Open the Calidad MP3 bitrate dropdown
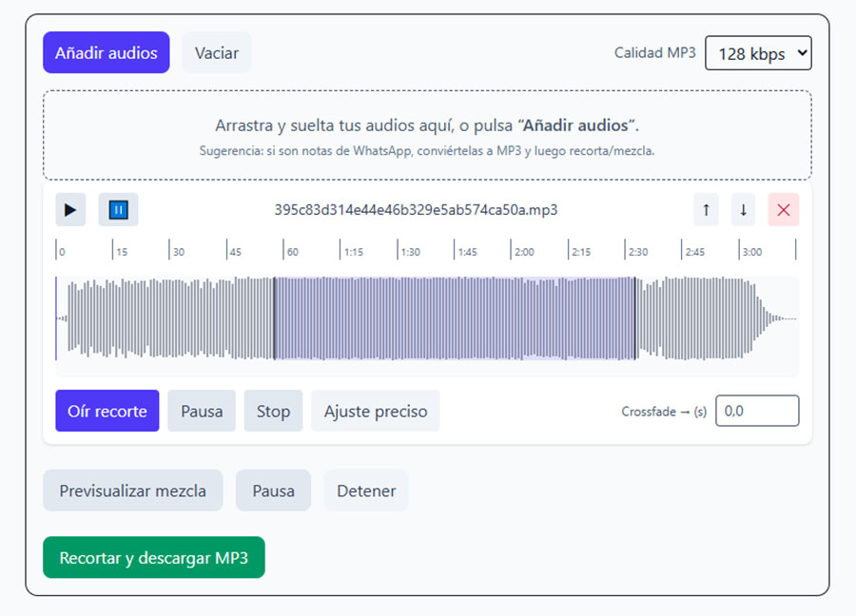856x616 pixels. tap(757, 53)
